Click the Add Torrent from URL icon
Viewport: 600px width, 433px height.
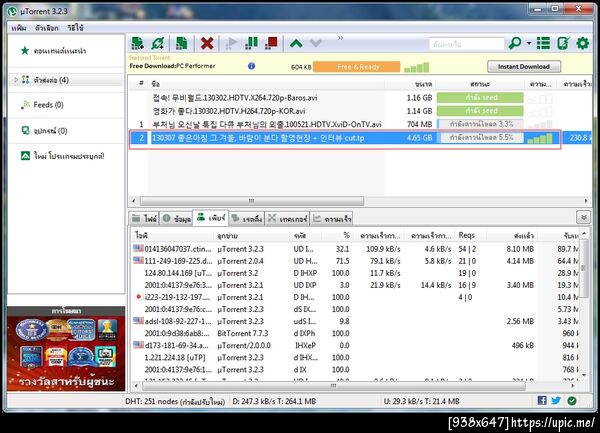click(x=158, y=43)
